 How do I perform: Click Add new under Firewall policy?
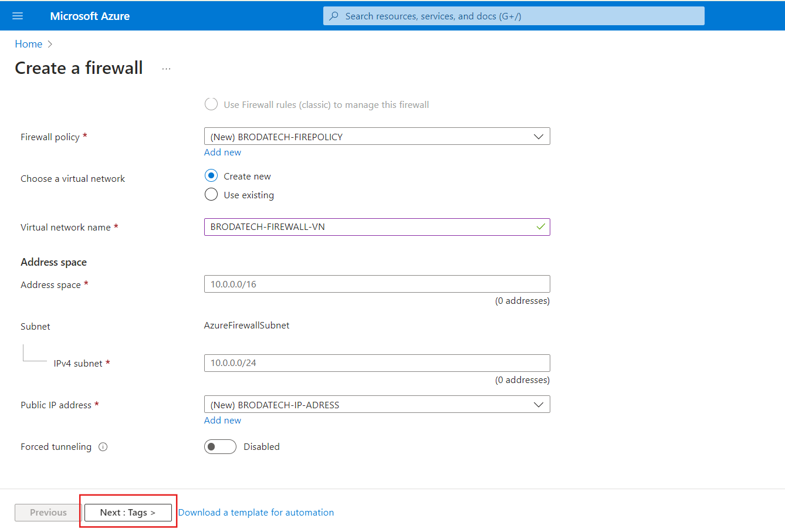tap(222, 153)
